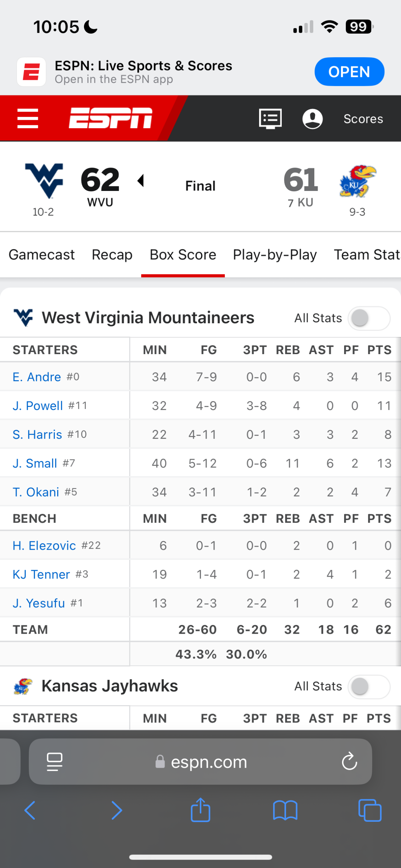The height and width of the screenshot is (868, 401).
Task: Tap the ESPN logo in header
Action: point(110,118)
